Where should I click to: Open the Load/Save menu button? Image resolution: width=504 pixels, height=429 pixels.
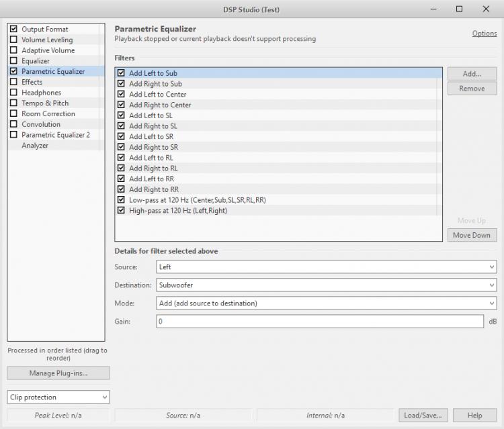pos(423,416)
